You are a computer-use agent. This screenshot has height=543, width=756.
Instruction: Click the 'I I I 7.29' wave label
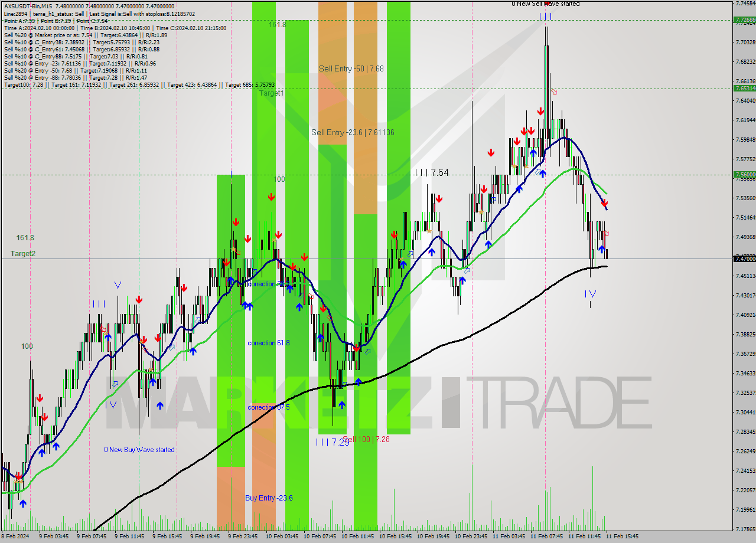(x=333, y=441)
